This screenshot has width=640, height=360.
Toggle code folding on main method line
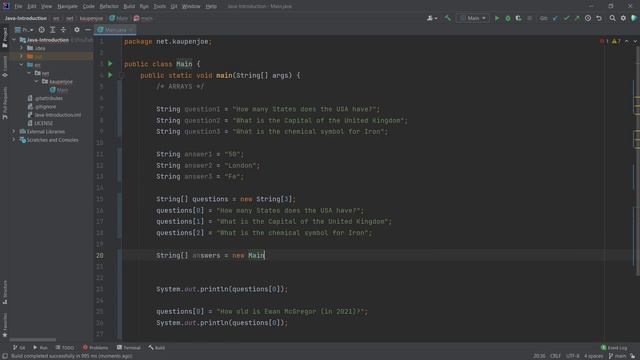(121, 76)
